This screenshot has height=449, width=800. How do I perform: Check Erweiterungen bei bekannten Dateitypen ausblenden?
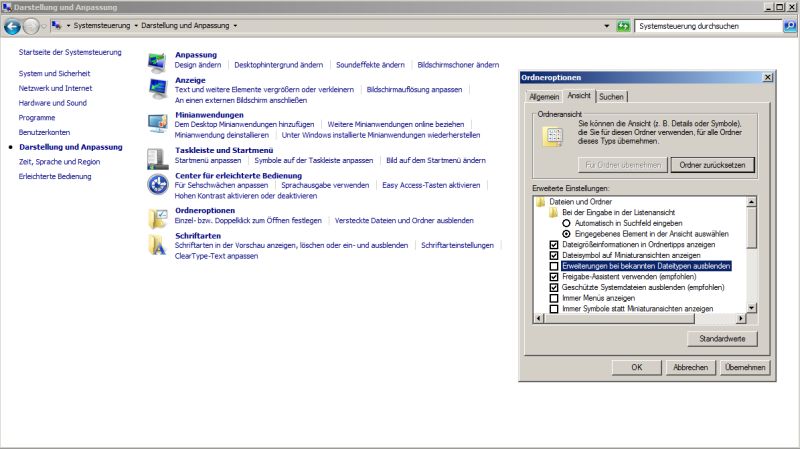point(554,266)
